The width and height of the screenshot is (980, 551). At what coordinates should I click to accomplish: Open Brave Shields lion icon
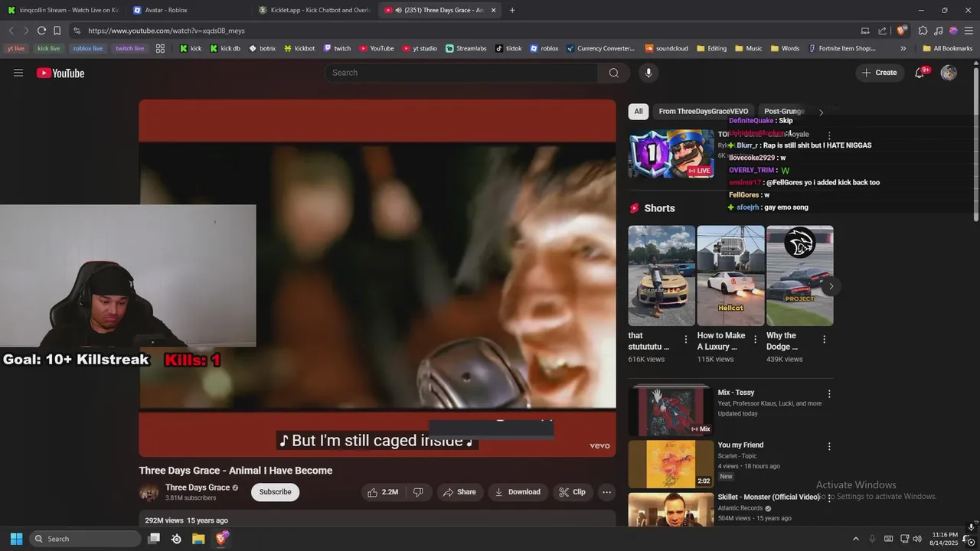click(902, 31)
